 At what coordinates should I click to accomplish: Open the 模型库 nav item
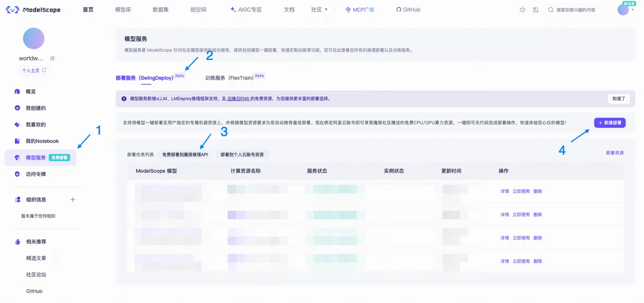pos(123,10)
